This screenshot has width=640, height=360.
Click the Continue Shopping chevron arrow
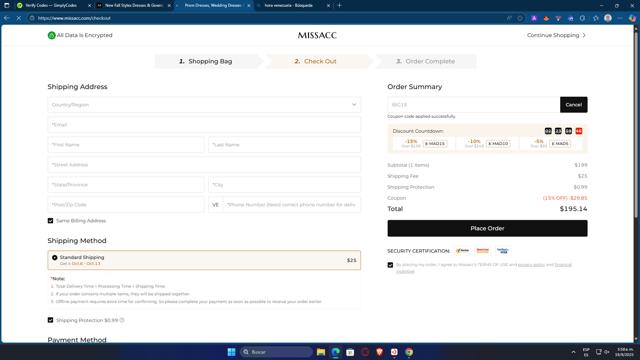click(584, 36)
